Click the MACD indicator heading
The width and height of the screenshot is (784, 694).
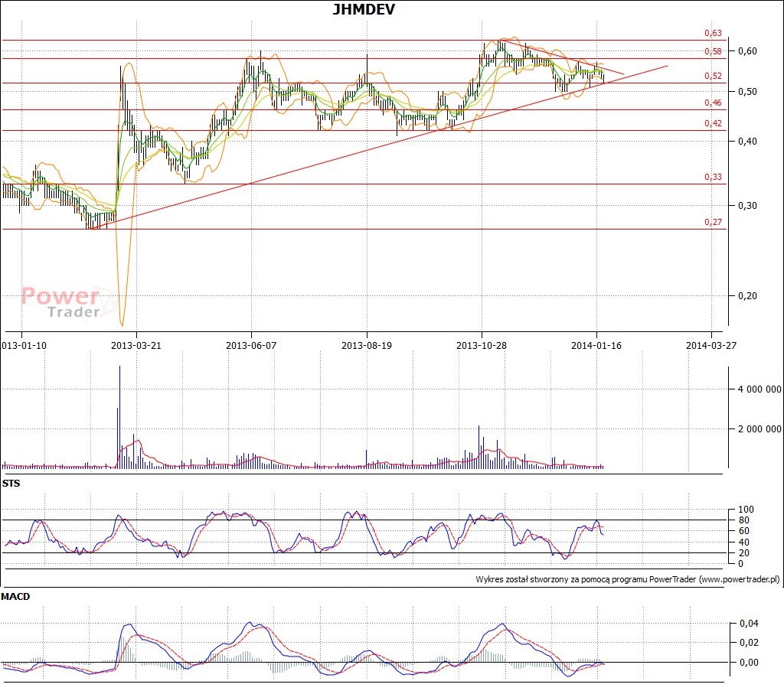click(15, 597)
